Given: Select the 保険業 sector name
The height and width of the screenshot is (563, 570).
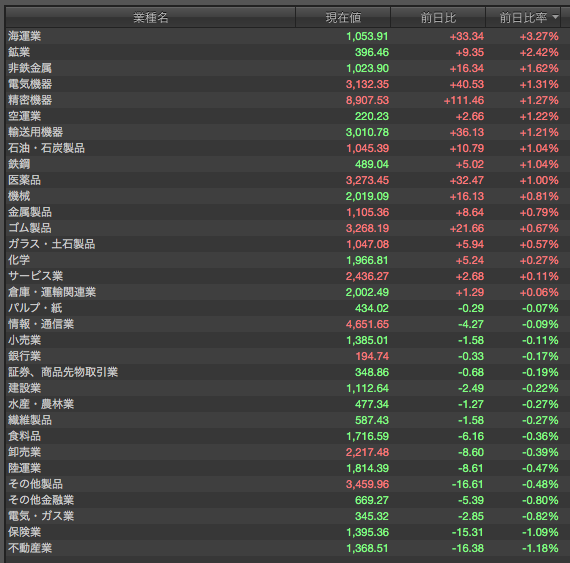Looking at the screenshot, I should 25,532.
